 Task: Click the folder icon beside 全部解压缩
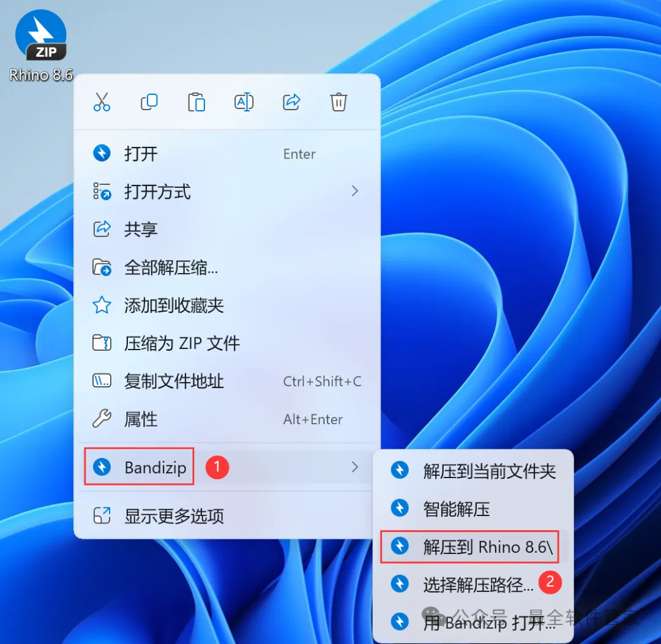pos(102,267)
